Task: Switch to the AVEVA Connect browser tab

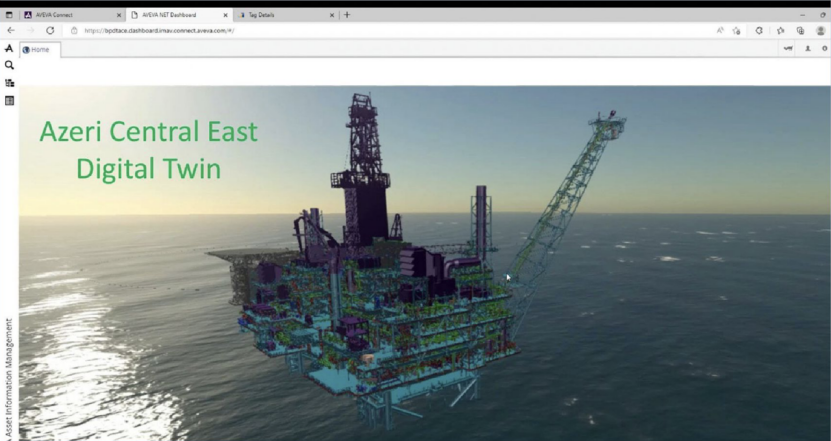Action: tap(73, 15)
